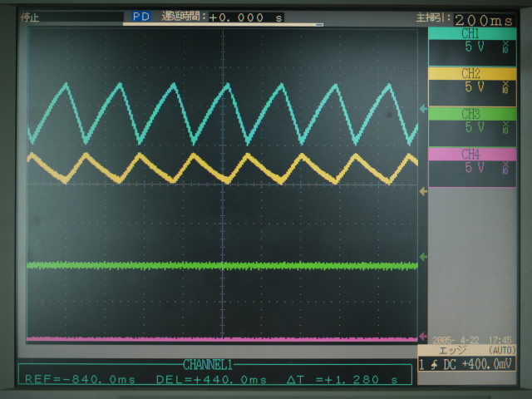This screenshot has width=532, height=399.
Task: Select the CH3 green channel header
Action: click(470, 114)
